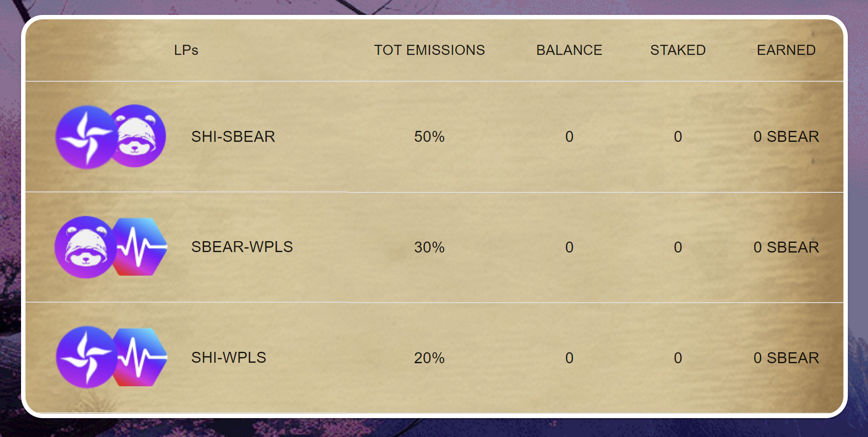Screen dimensions: 868x437
Task: Open the SBEAR-WPLS liquidity pool
Action: point(242,247)
